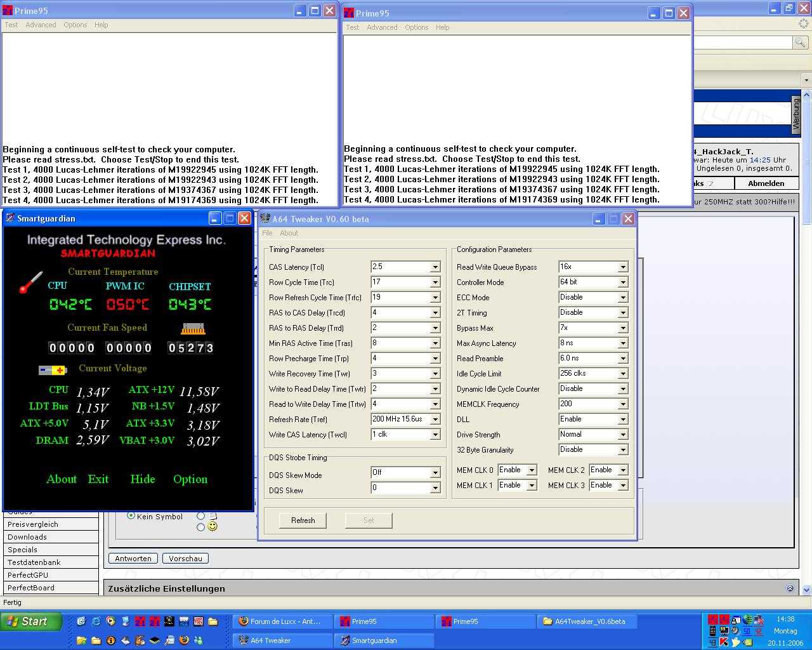The image size is (812, 650).
Task: Click the Abmelden button in forum
Action: 766,183
